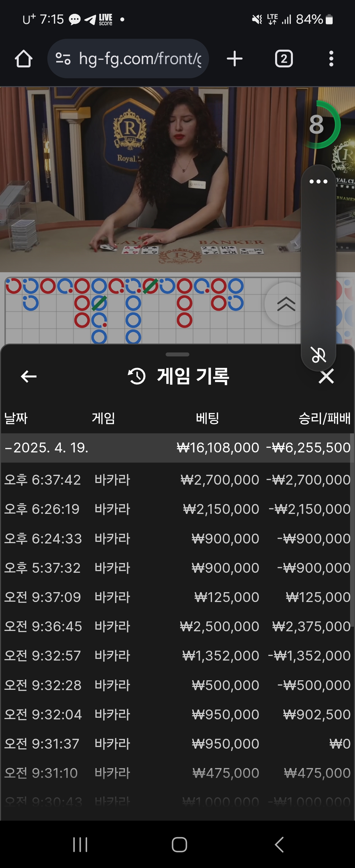Select the 승리/패배 column header
The height and width of the screenshot is (868, 355).
tap(324, 419)
